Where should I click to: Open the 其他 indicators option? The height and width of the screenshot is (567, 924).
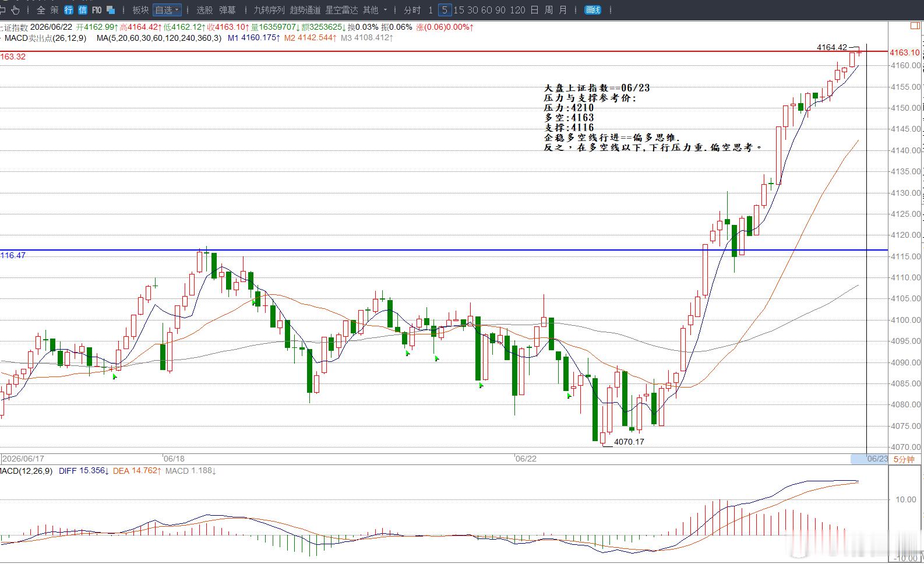coord(371,10)
